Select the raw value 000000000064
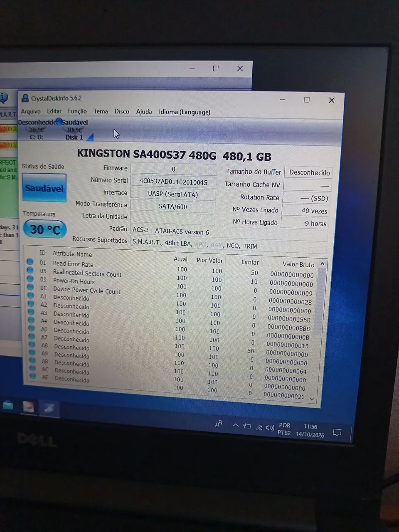The height and width of the screenshot is (532, 399). point(286,371)
